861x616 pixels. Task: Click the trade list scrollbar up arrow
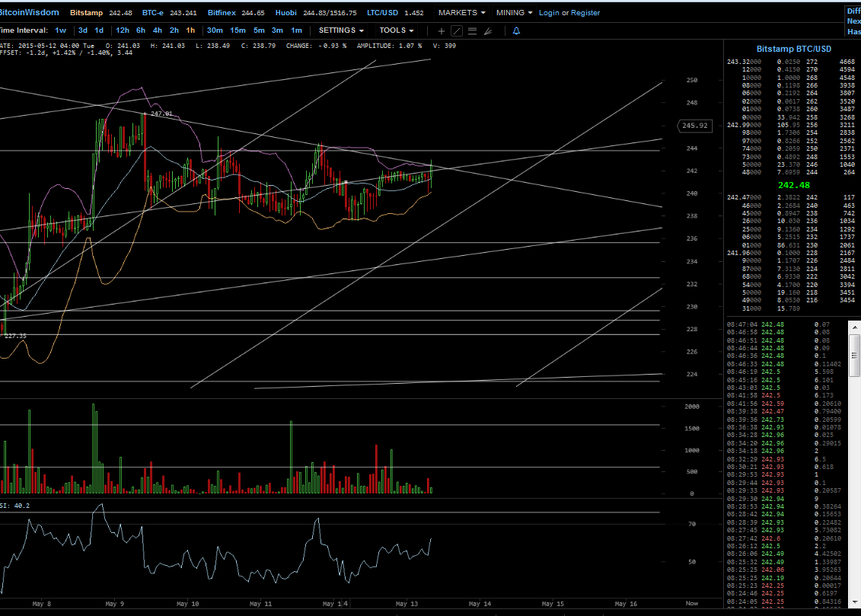[854, 327]
